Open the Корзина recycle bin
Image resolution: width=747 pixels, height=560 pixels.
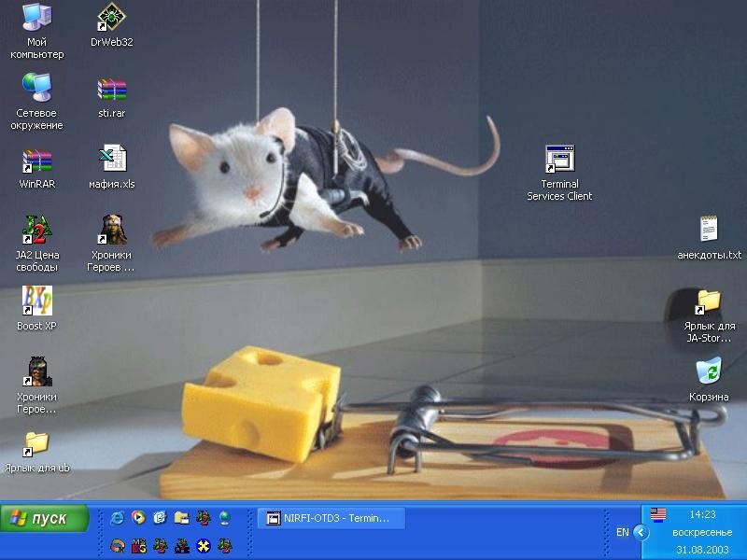point(709,371)
